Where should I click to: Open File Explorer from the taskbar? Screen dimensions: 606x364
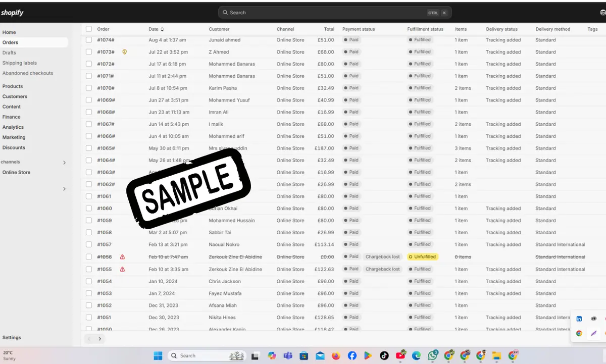496,355
